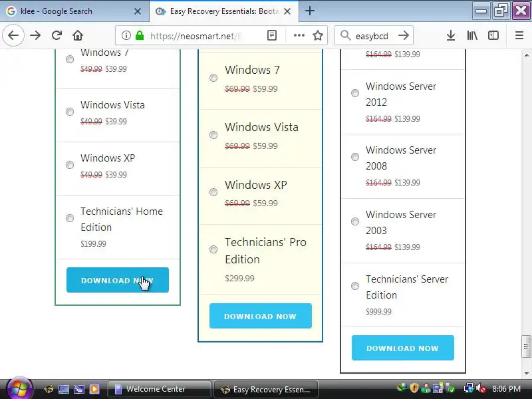Select Technicians' Server Edition option
The height and width of the screenshot is (399, 532).
point(355,286)
